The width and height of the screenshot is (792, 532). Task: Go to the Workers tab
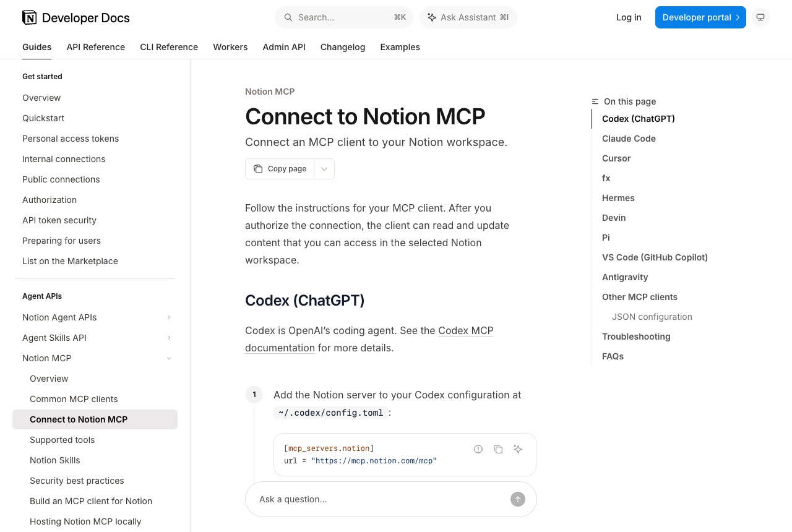pyautogui.click(x=230, y=47)
